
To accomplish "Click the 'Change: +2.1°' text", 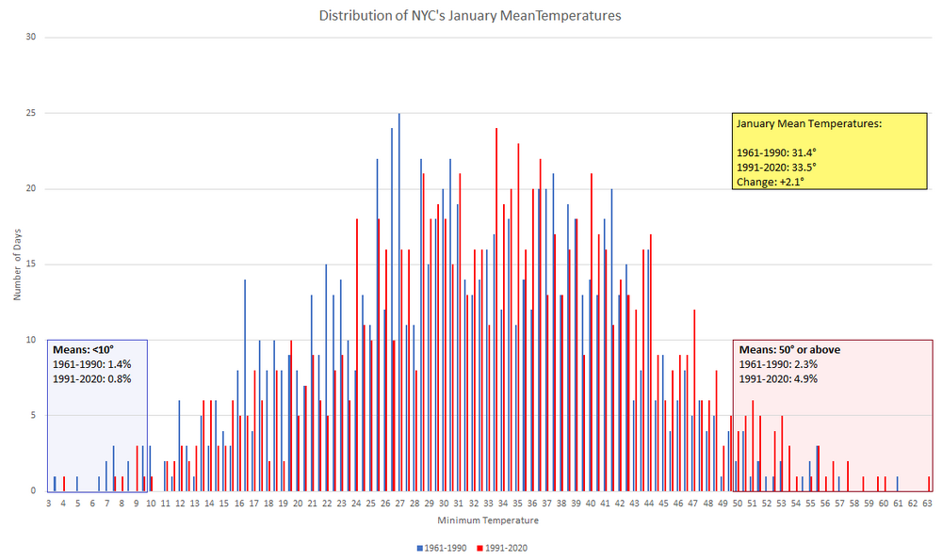I will 771,182.
